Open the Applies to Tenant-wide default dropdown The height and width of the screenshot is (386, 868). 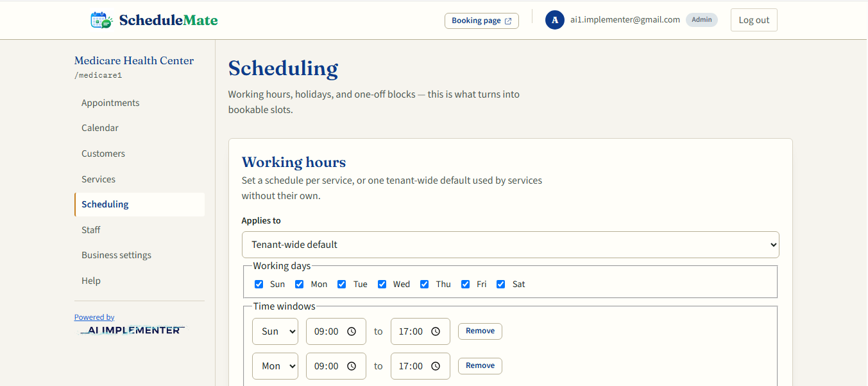tap(511, 245)
